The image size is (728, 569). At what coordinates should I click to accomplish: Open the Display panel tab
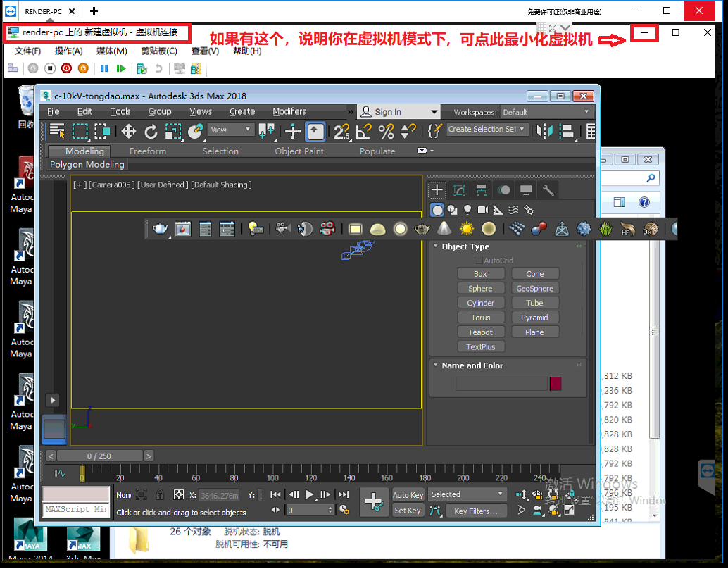(525, 190)
